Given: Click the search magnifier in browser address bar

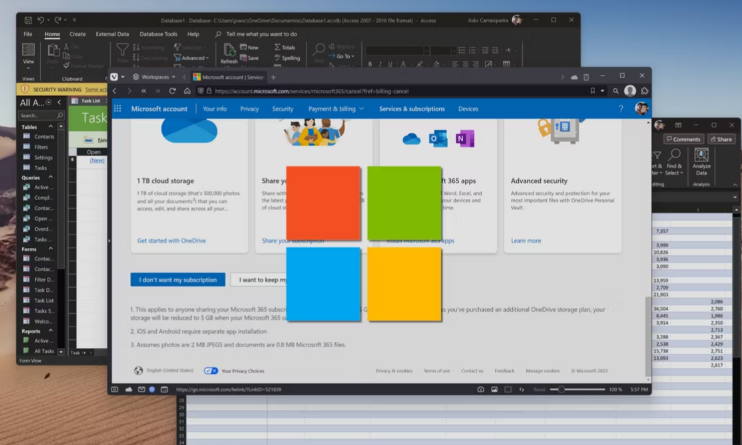Looking at the screenshot, I should [616, 91].
